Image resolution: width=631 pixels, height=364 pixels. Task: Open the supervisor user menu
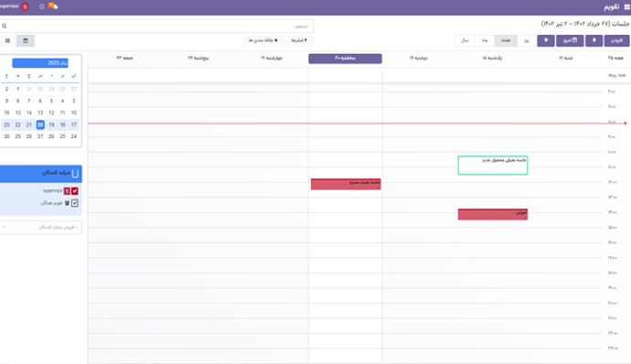(x=14, y=6)
